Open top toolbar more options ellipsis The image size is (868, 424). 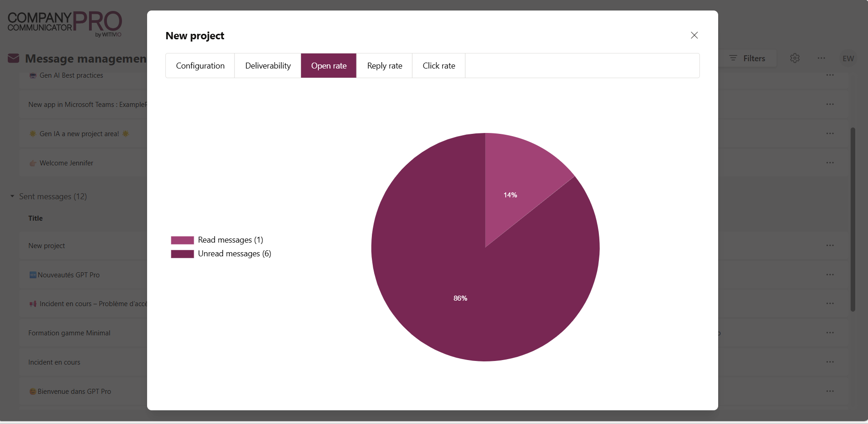[821, 58]
